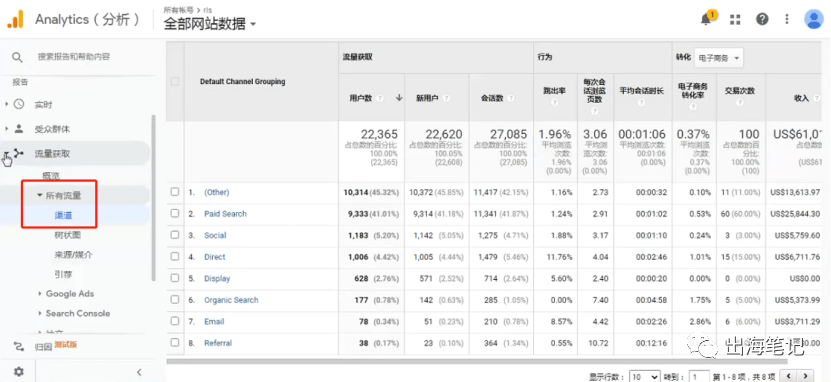Click the 流量获取 acquisition icon
831x382 pixels.
(x=19, y=154)
